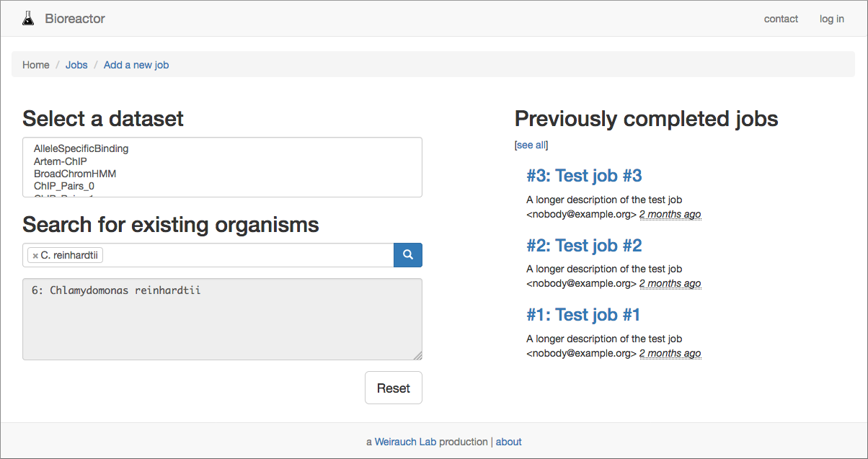
Task: Select AlleleSpecificBinding in the dataset list
Action: pyautogui.click(x=81, y=148)
